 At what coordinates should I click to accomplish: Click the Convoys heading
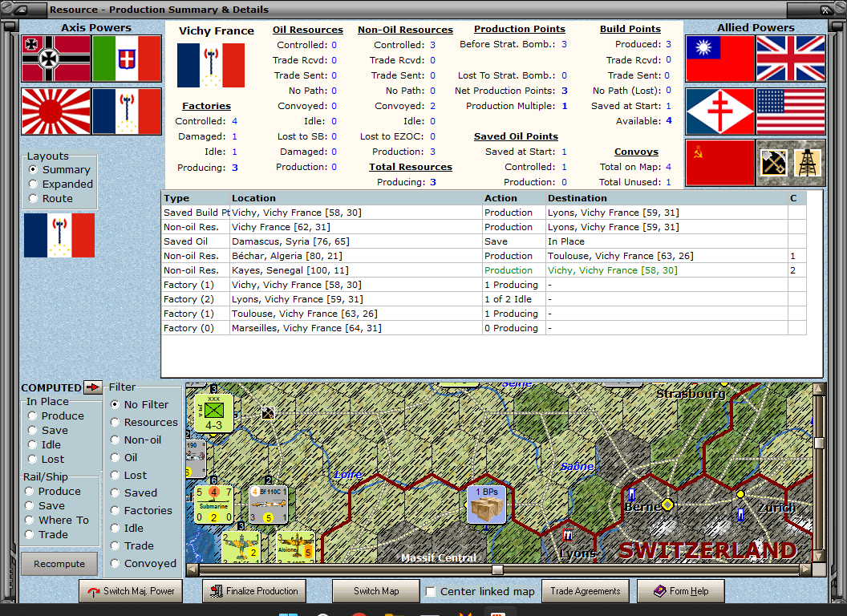636,152
